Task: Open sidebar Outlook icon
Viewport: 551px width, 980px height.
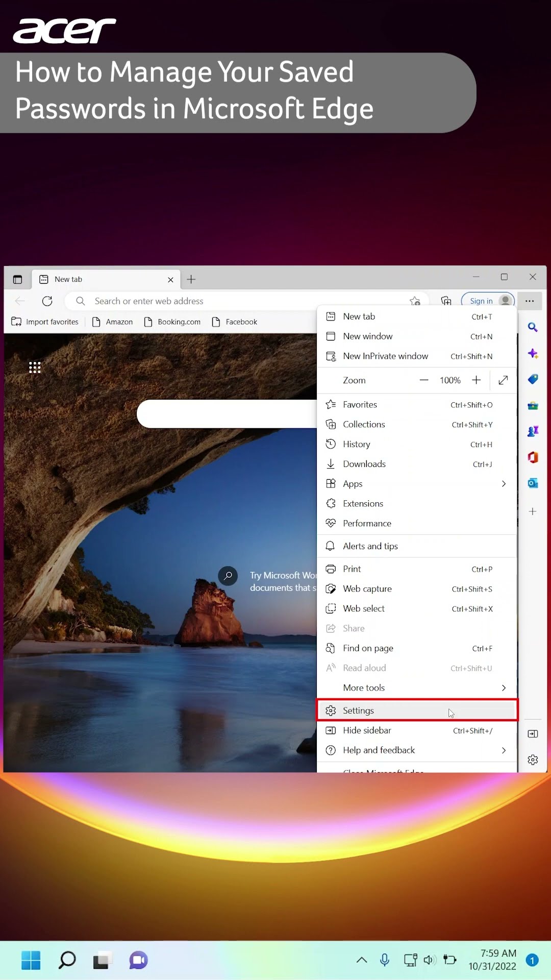Action: click(x=533, y=483)
